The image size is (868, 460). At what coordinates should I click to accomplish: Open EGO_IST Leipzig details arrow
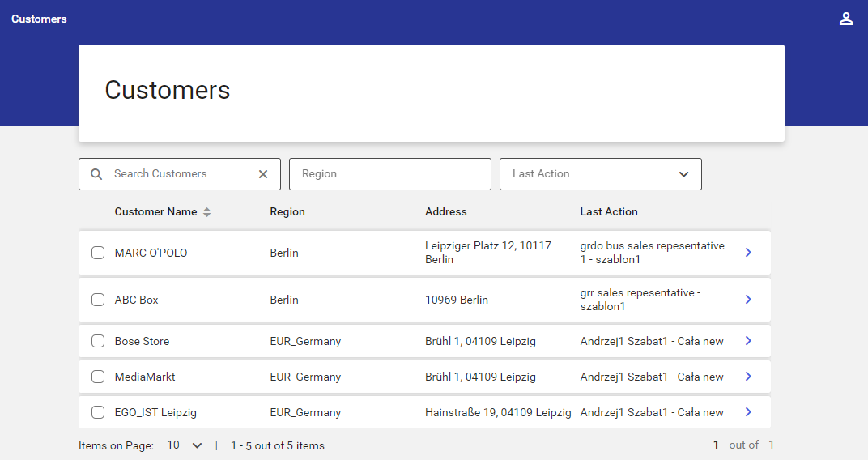click(748, 412)
